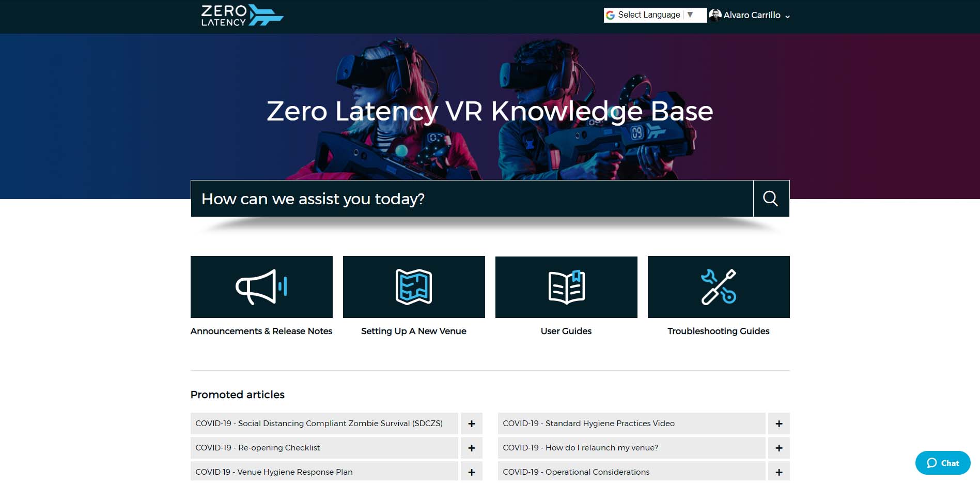
Task: Click the Promoted articles heading
Action: (238, 395)
